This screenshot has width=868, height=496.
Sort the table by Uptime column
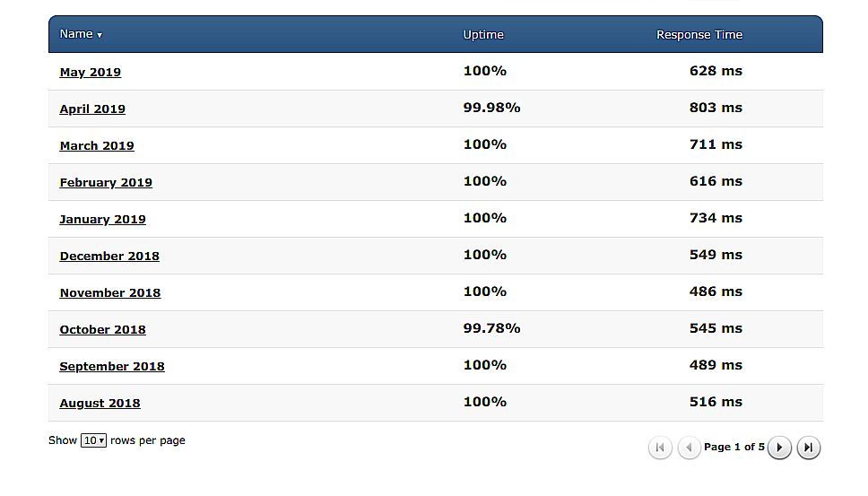click(x=483, y=34)
